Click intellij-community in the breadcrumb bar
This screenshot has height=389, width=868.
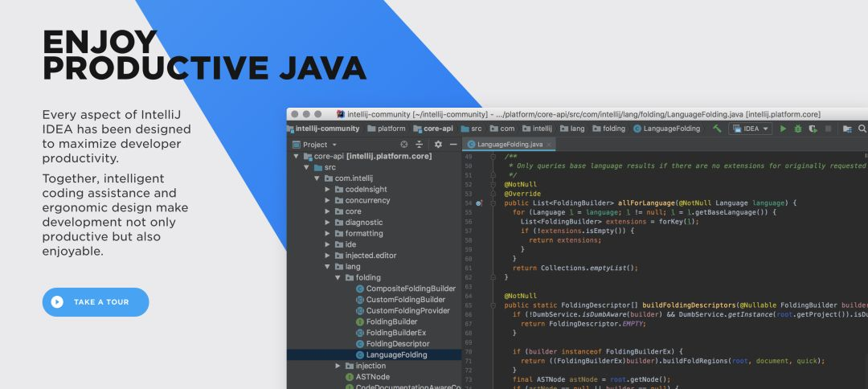tap(323, 129)
